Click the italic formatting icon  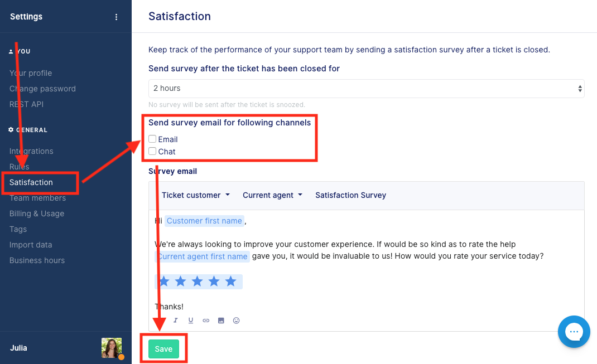point(176,321)
